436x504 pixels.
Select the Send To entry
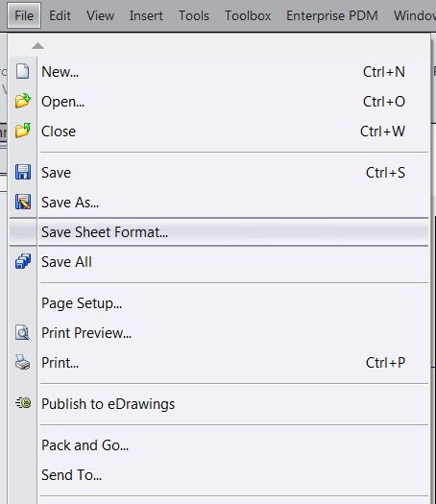[x=219, y=475]
